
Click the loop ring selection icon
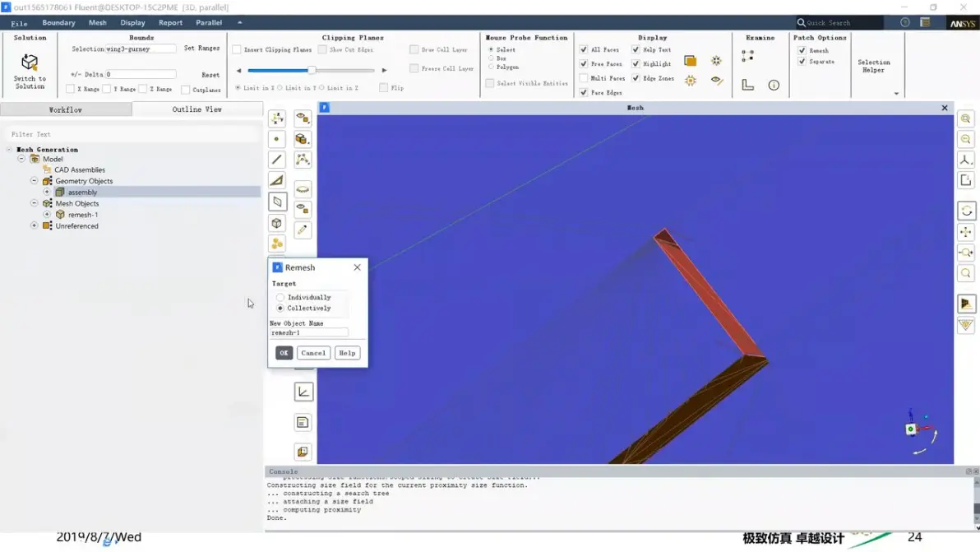[x=303, y=188]
